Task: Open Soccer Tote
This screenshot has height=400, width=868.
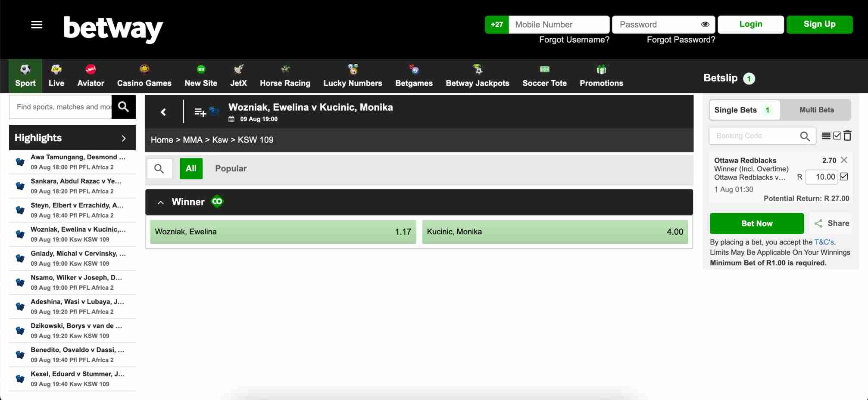Action: 544,76
